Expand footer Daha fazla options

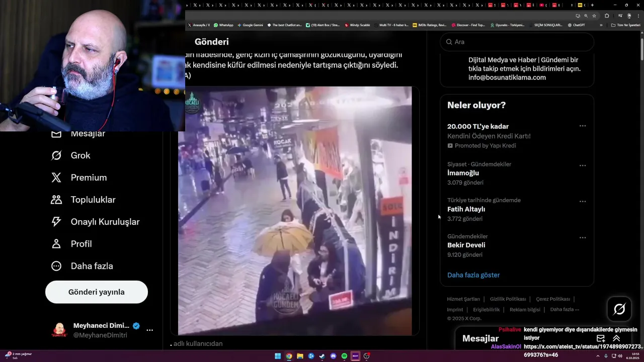(565, 310)
